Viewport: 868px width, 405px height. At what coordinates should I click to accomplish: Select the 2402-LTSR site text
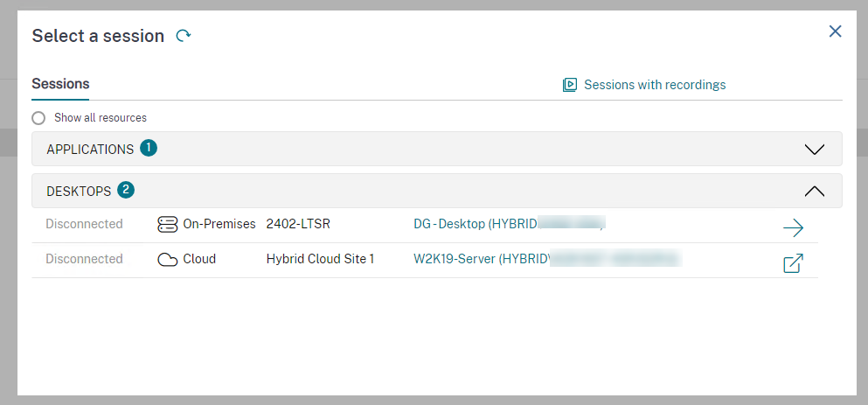pos(300,224)
